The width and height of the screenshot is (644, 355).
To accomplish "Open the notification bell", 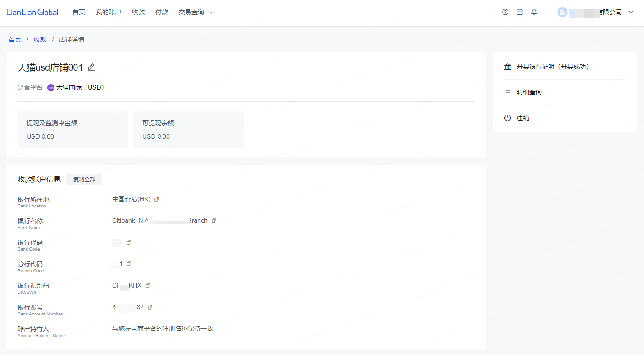I will [x=534, y=12].
